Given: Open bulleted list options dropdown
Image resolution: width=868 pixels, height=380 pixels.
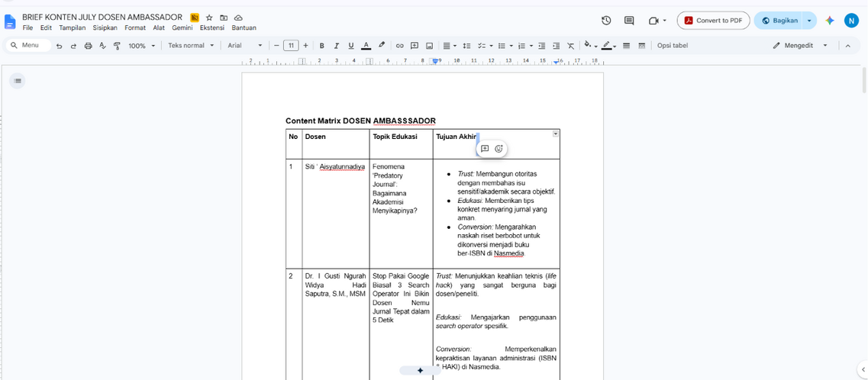Looking at the screenshot, I should (511, 46).
